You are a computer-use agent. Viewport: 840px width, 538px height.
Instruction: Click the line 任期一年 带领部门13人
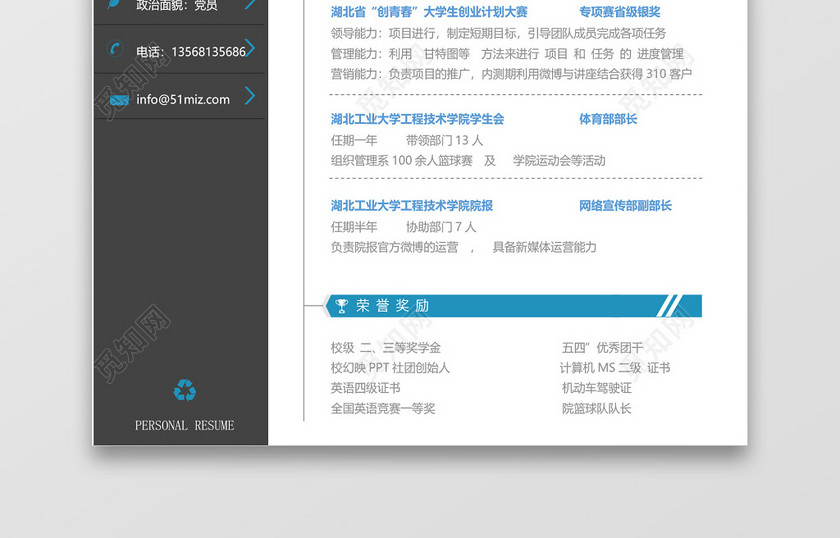407,140
